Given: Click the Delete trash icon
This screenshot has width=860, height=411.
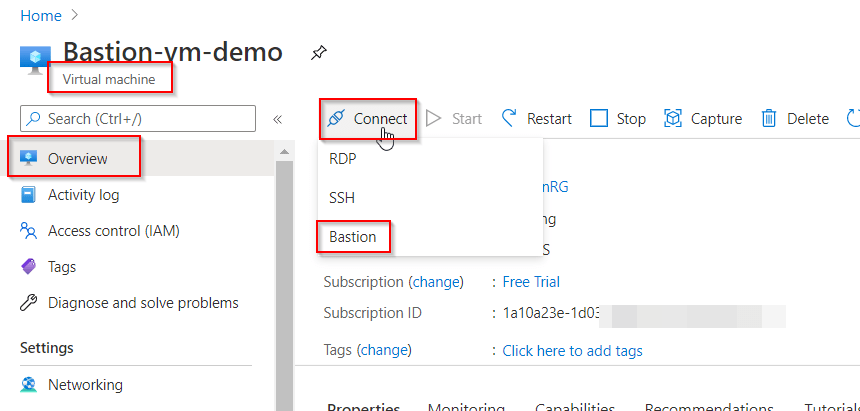Looking at the screenshot, I should (x=769, y=119).
